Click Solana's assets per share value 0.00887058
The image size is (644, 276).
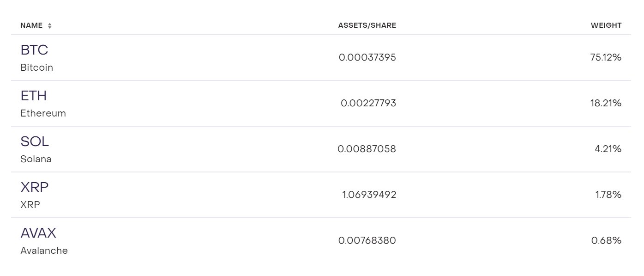(367, 149)
